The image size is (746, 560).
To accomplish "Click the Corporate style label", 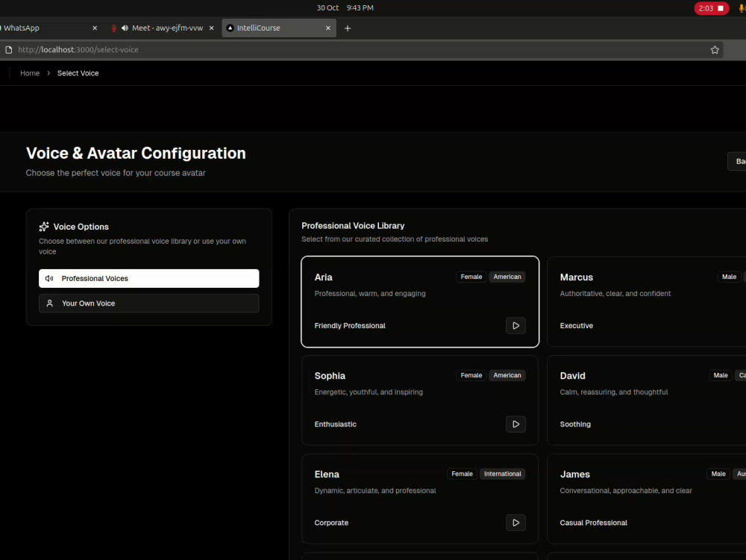I will (x=331, y=523).
